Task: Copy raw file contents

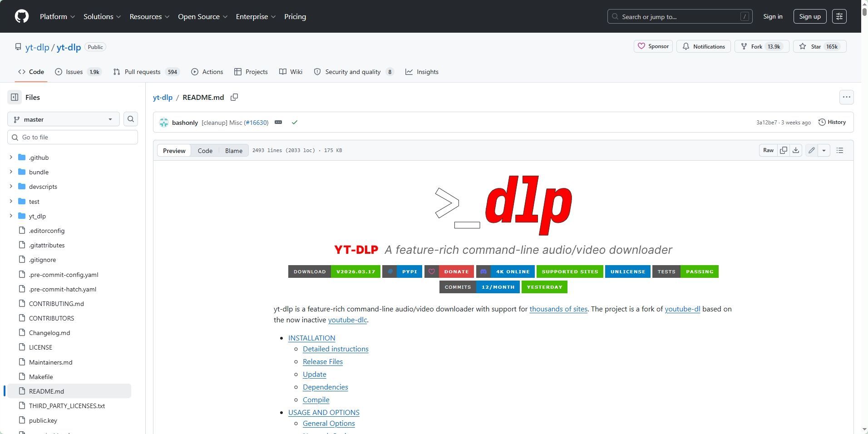Action: coord(784,150)
